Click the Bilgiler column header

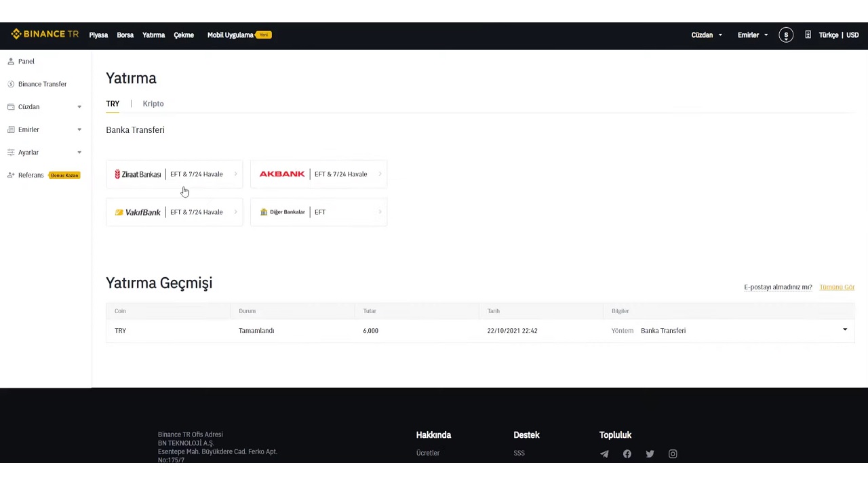pos(620,311)
